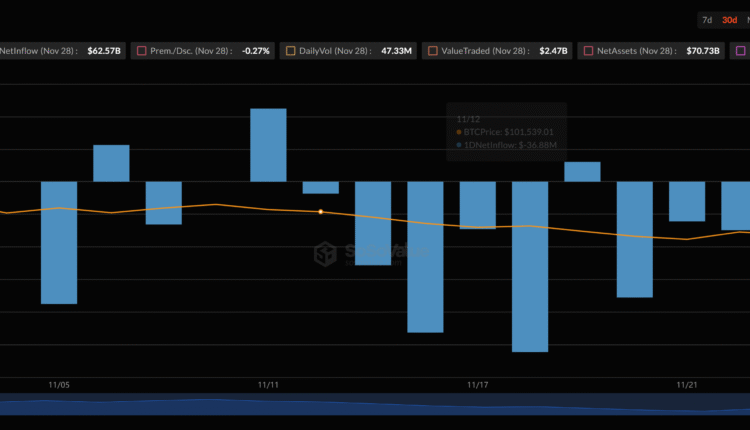Click the DailyVol value 47.33M
The image size is (750, 430).
pos(397,50)
